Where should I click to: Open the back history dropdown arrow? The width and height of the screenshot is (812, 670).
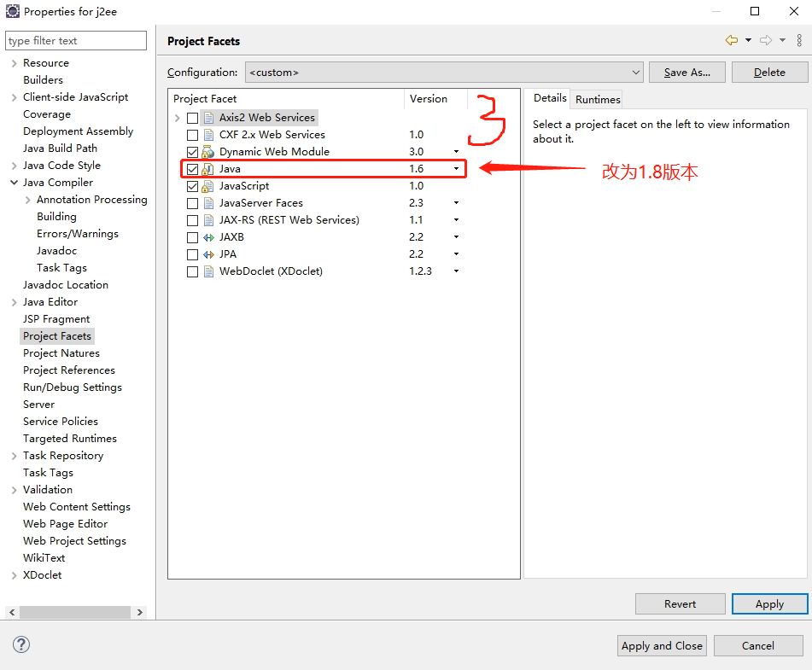748,40
